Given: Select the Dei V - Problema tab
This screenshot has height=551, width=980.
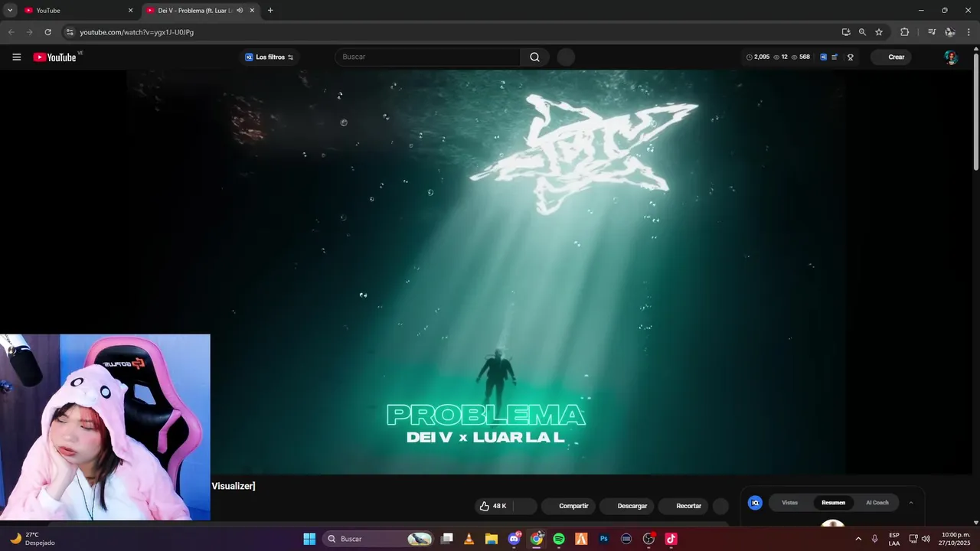Looking at the screenshot, I should pos(202,11).
